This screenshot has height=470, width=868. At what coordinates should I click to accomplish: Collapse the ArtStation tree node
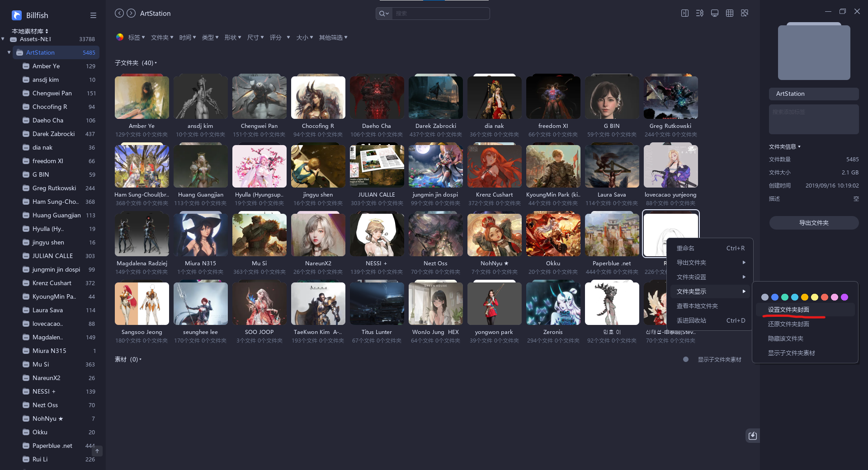tap(9, 52)
